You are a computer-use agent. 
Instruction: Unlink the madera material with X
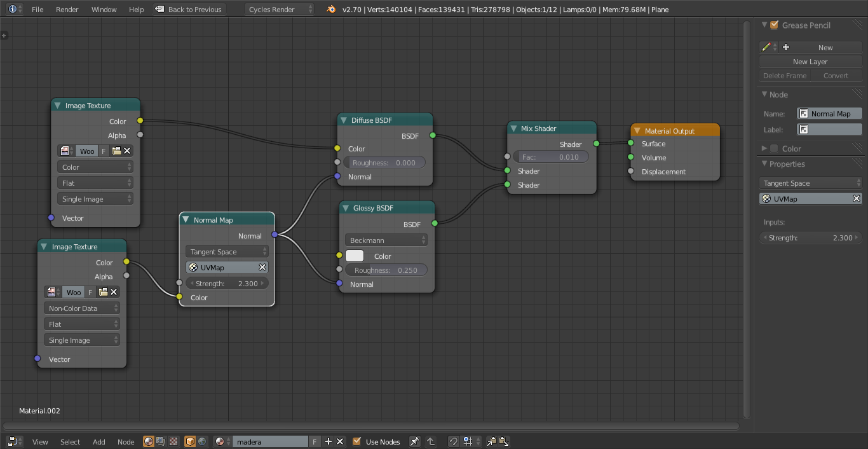tap(340, 441)
